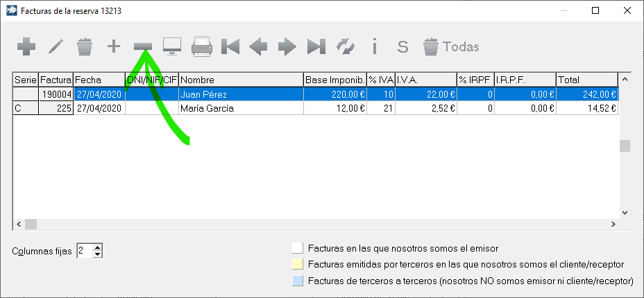Viewport: 644px width, 298px height.
Task: Click the Nombre column header
Action: coord(241,80)
